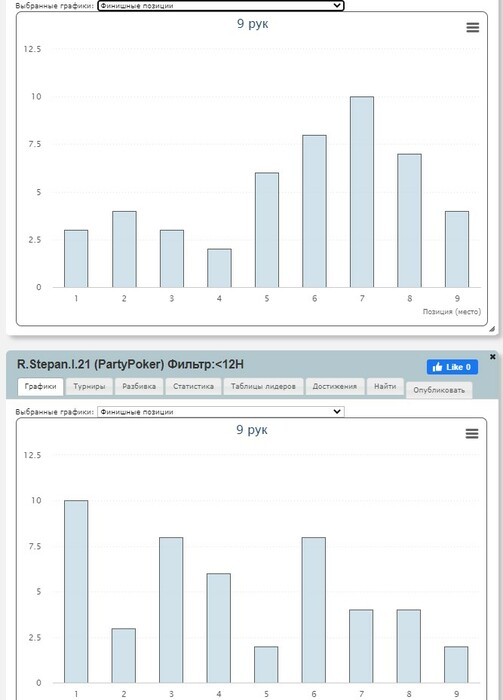Viewport: 503px width, 700px height.
Task: Select position 9 bar in top chart
Action: pyautogui.click(x=457, y=249)
